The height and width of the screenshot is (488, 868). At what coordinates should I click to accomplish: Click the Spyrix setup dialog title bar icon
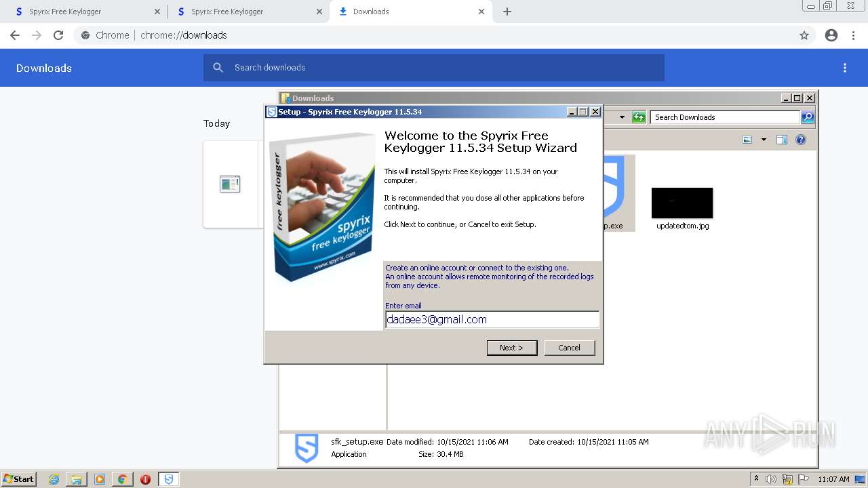[272, 112]
